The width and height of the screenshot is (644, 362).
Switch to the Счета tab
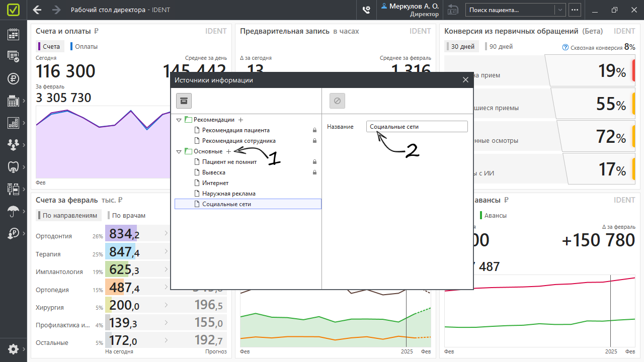tap(50, 46)
